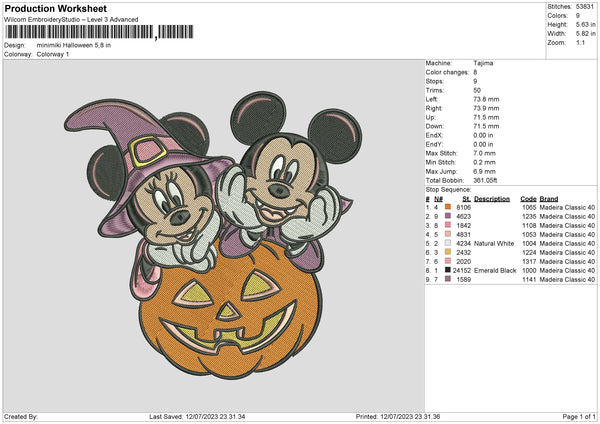
Task: Click the 'Stop Sequence:' heading
Action: point(448,190)
